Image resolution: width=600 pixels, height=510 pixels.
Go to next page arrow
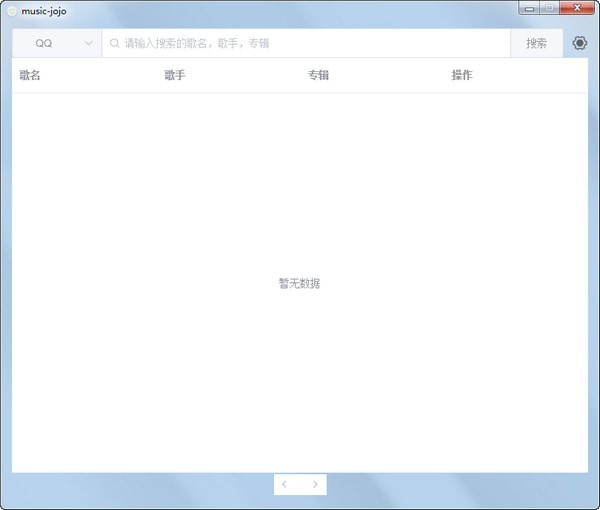point(315,484)
